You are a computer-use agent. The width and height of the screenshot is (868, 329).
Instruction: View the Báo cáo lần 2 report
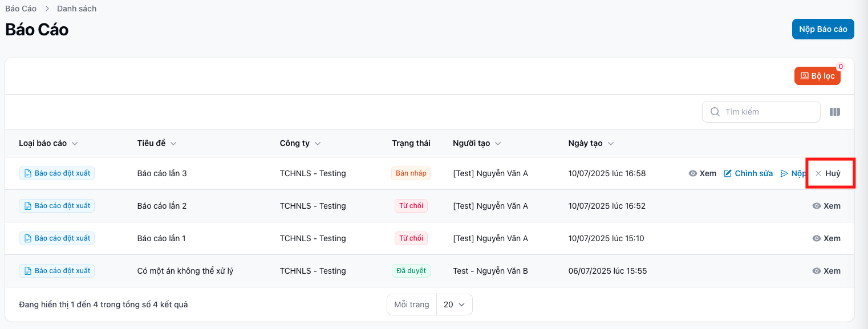pos(826,206)
